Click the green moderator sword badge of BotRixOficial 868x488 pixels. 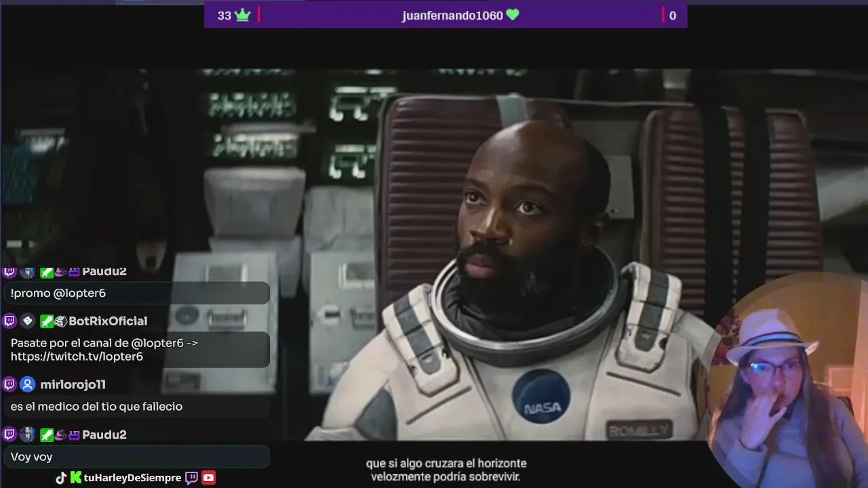(46, 321)
